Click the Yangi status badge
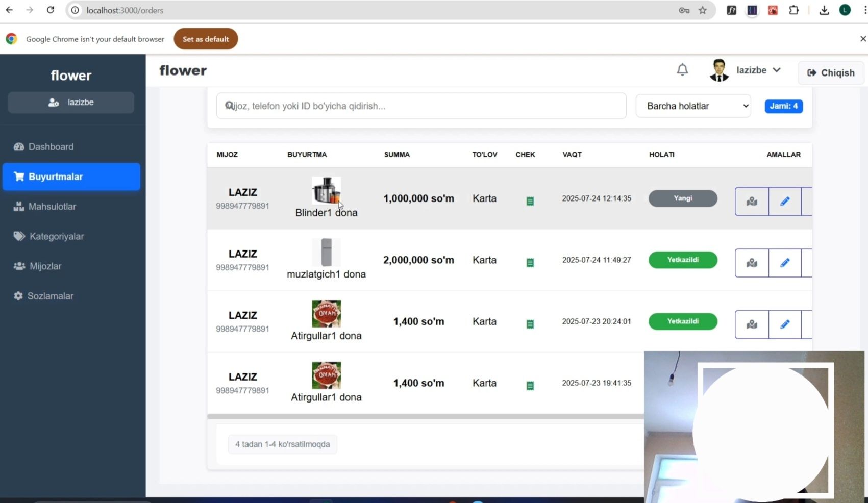 [x=683, y=198]
